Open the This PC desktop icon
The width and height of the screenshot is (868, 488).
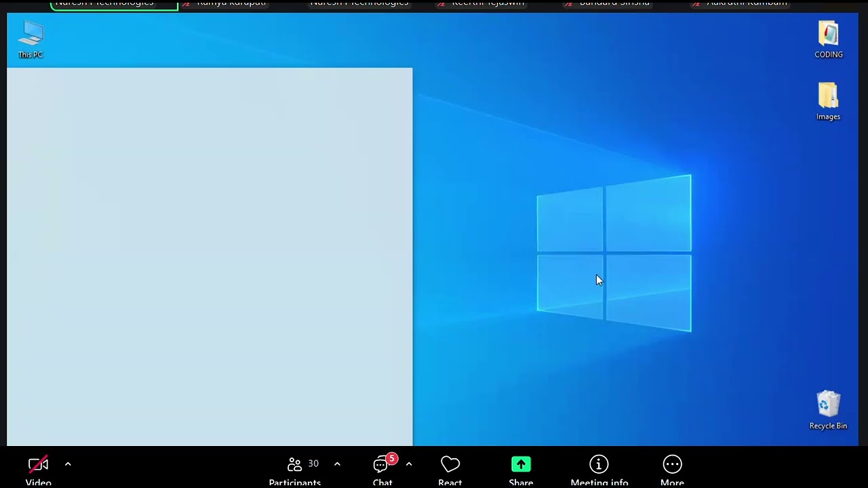(x=31, y=39)
